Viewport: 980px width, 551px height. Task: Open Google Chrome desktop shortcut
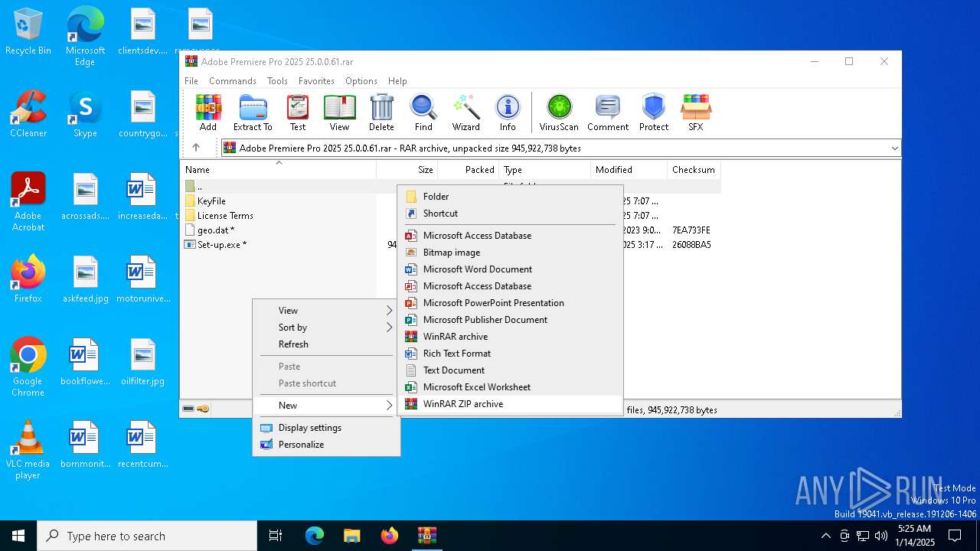click(x=28, y=367)
